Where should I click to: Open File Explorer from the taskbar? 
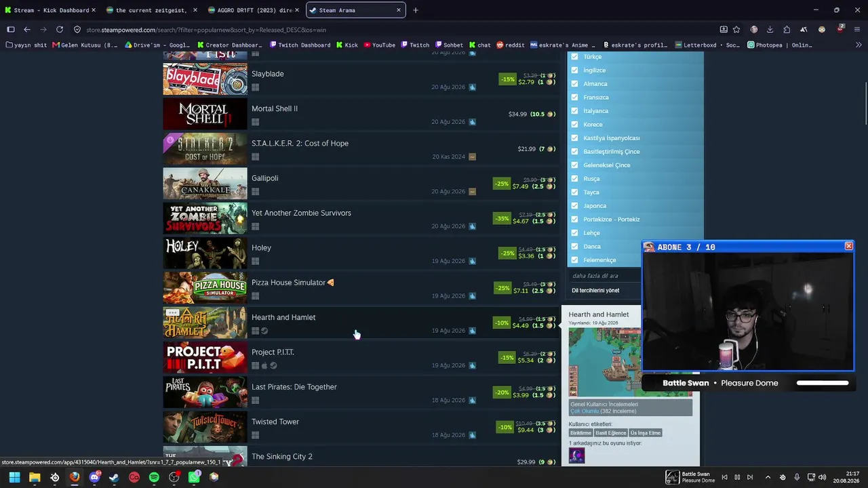[x=35, y=477]
